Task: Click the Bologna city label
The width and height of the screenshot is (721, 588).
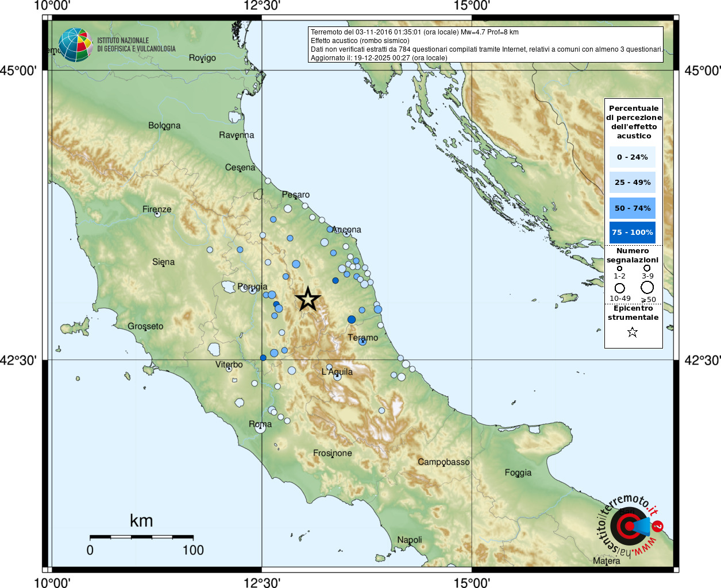Action: (164, 125)
